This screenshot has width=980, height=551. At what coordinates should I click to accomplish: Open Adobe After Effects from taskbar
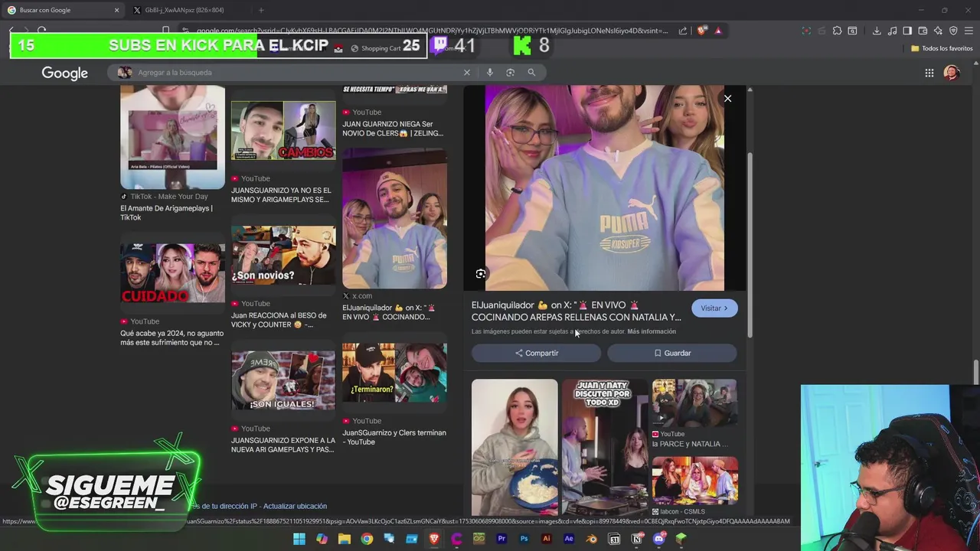click(569, 539)
